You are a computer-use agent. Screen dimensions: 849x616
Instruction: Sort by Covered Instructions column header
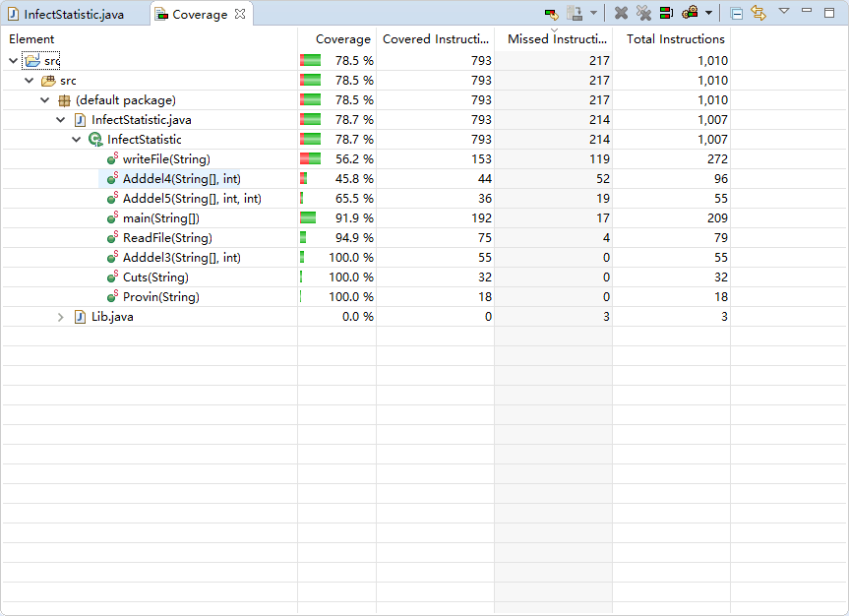coord(436,39)
